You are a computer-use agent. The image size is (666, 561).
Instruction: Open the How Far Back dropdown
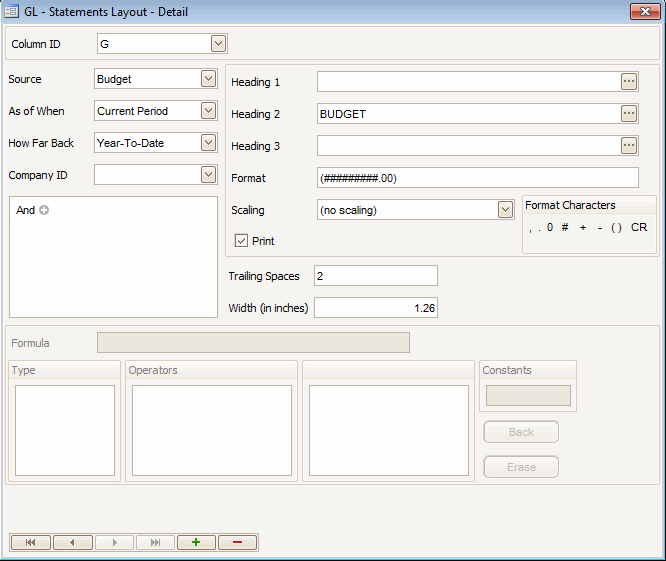[x=208, y=143]
